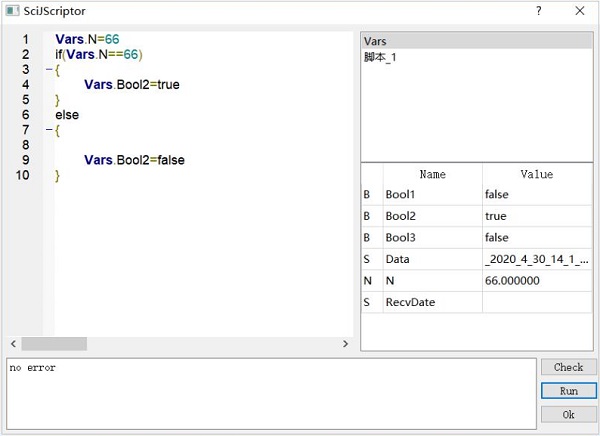
Task: Click the SciJScriptor app icon in title bar
Action: point(12,10)
